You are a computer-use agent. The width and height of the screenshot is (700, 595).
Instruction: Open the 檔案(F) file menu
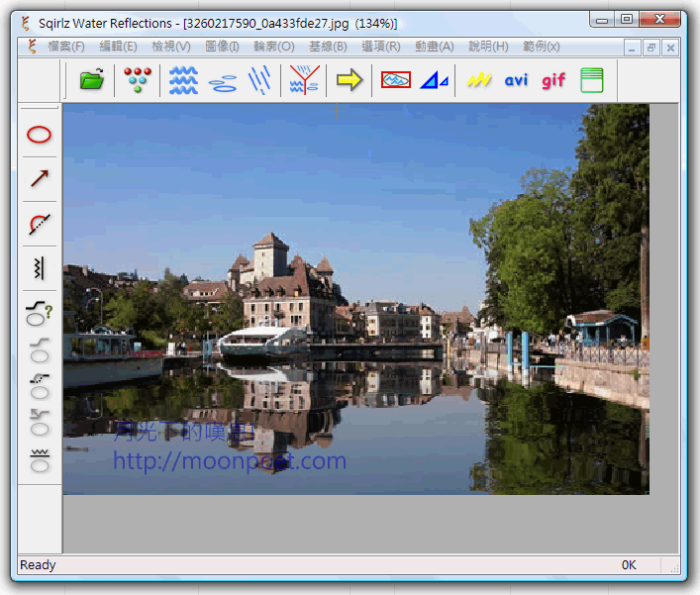coord(66,47)
